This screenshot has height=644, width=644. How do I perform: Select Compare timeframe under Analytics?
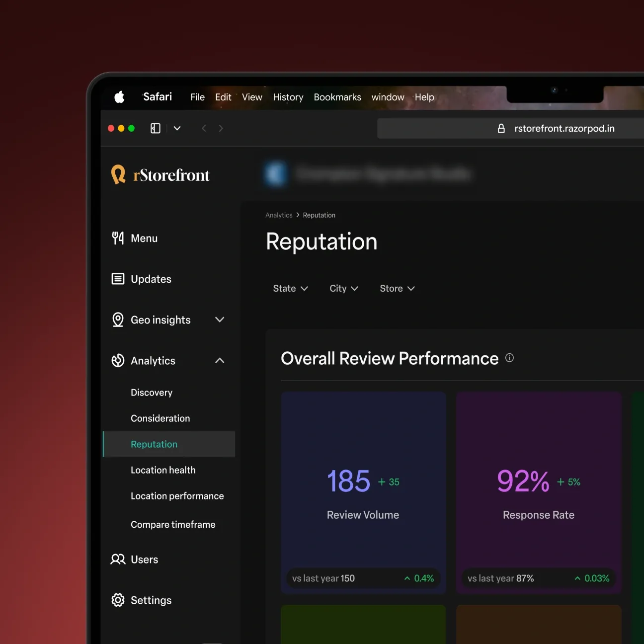[x=173, y=525]
